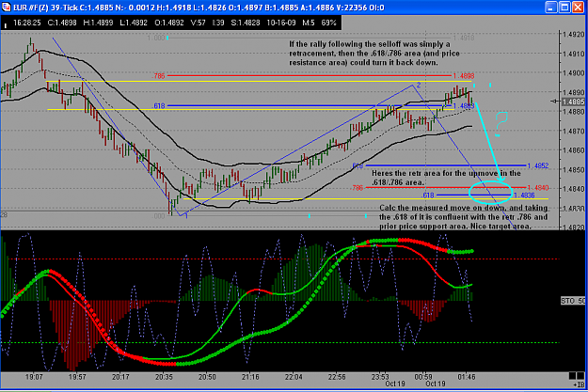Click the M:5 value in data bar
This screenshot has width=588, height=392.
click(309, 23)
